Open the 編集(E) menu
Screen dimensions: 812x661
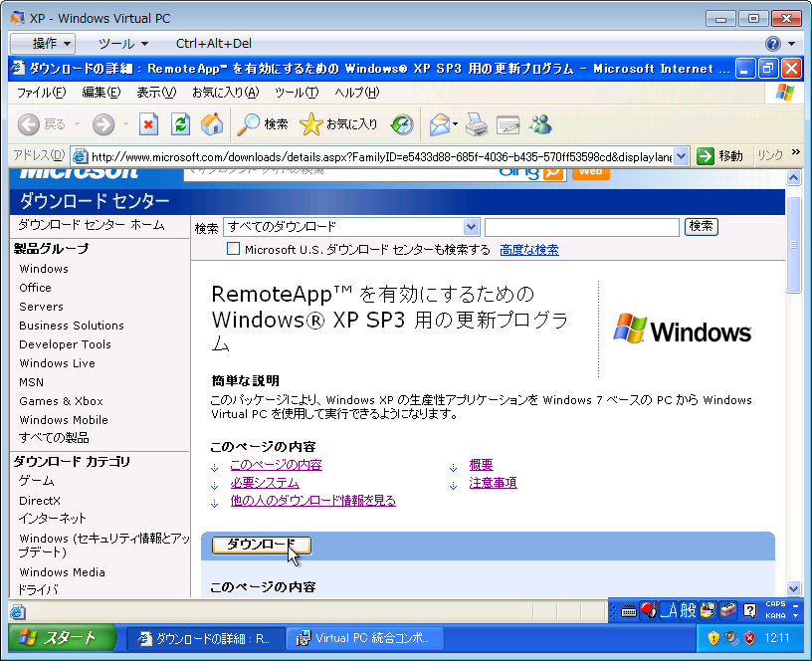(x=101, y=93)
